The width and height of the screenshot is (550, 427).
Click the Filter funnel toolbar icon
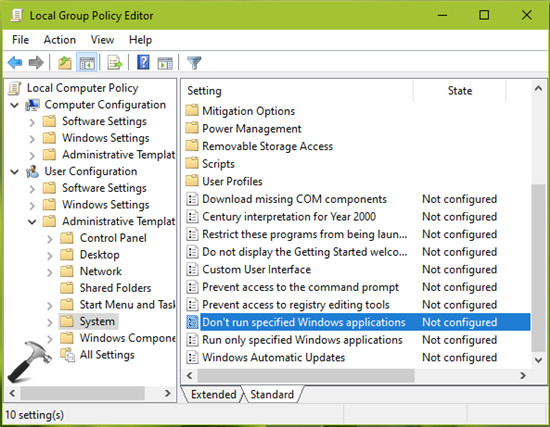click(194, 63)
